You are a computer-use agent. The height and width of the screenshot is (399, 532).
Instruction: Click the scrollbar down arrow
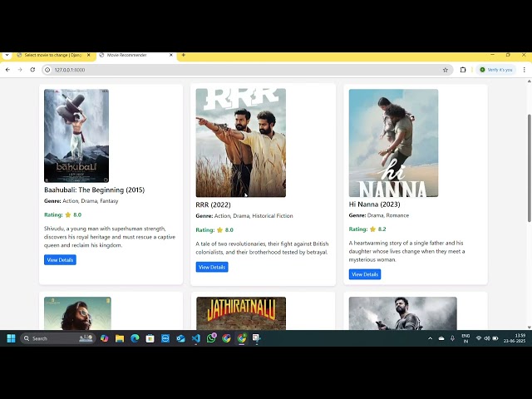(x=529, y=327)
